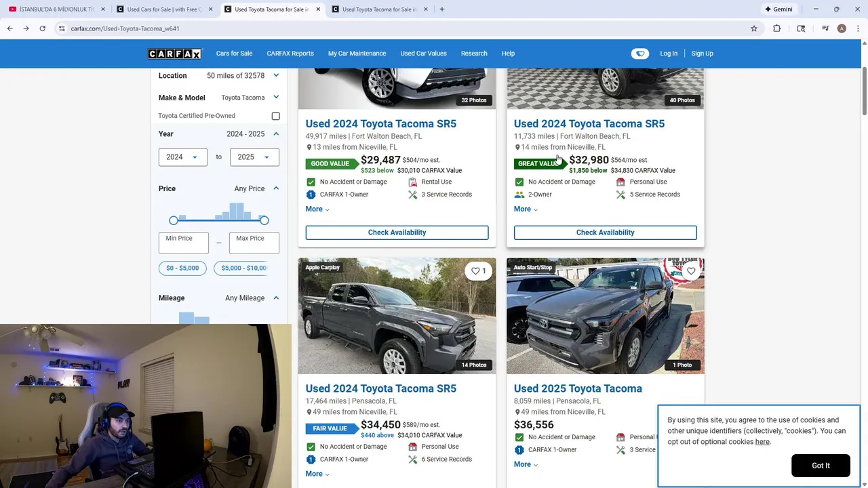Click browser forward arrow
Viewport: 868px width, 488px height.
coord(26,28)
